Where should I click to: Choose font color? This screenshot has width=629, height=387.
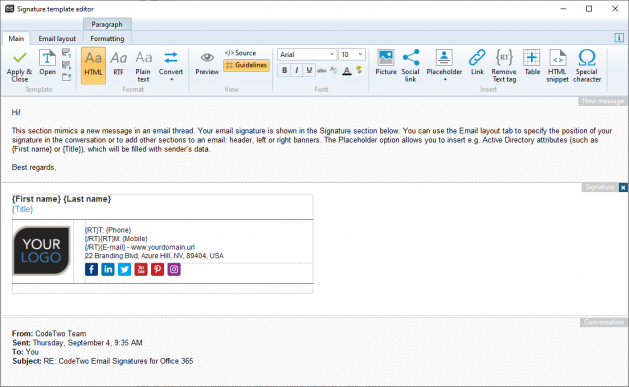(347, 71)
